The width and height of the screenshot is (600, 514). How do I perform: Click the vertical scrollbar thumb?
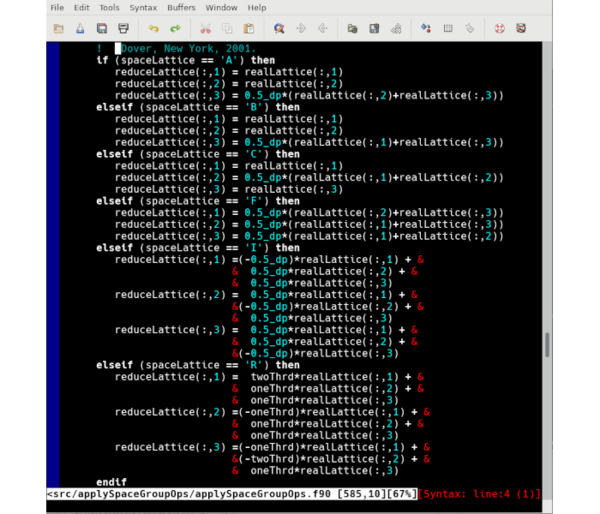(547, 344)
